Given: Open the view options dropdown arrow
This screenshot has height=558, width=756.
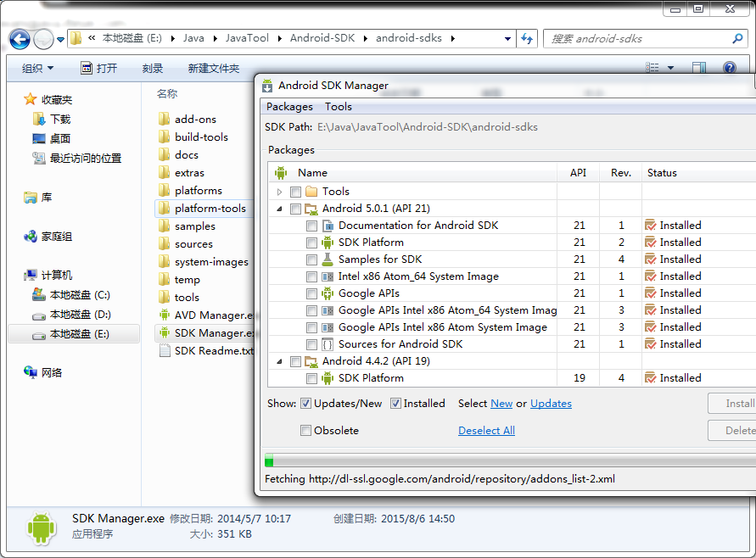Looking at the screenshot, I should 670,68.
